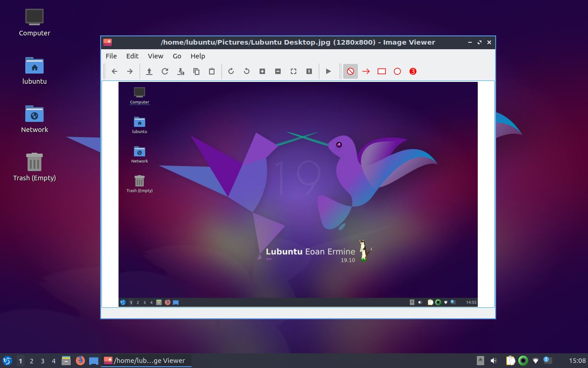Copy the image to clipboard
This screenshot has height=368, width=588.
coord(196,71)
